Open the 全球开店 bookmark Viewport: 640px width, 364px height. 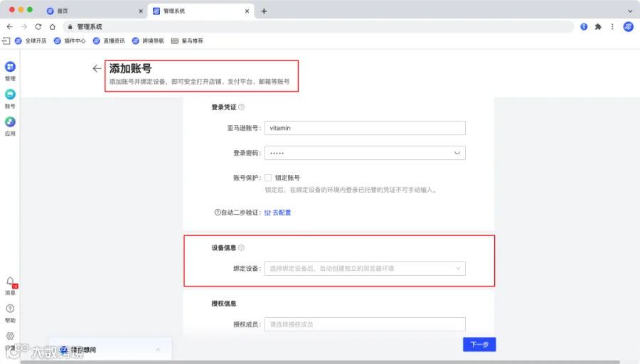31,41
